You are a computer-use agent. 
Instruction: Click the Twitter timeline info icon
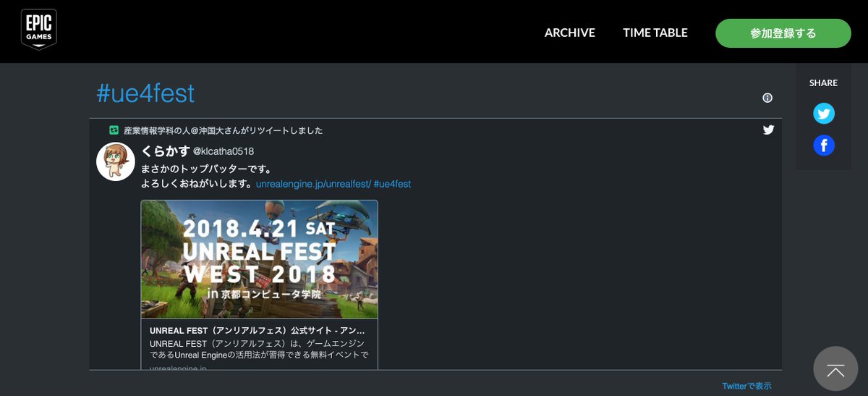[767, 98]
